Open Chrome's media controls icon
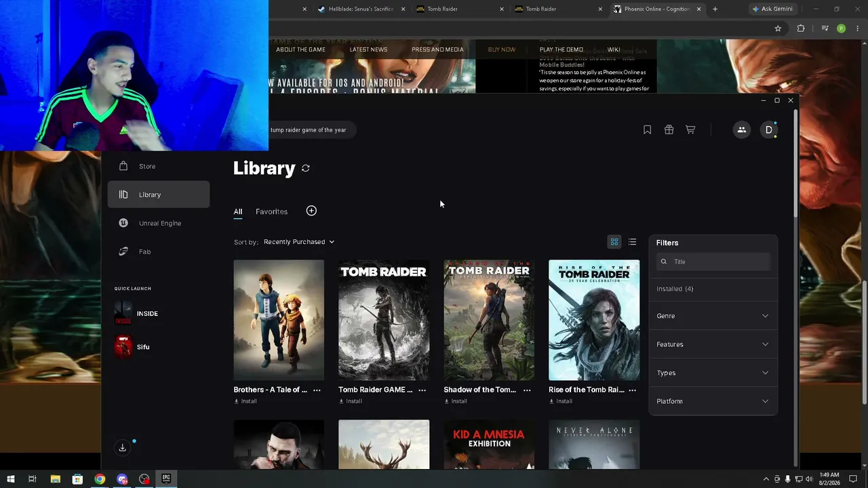 [x=825, y=28]
